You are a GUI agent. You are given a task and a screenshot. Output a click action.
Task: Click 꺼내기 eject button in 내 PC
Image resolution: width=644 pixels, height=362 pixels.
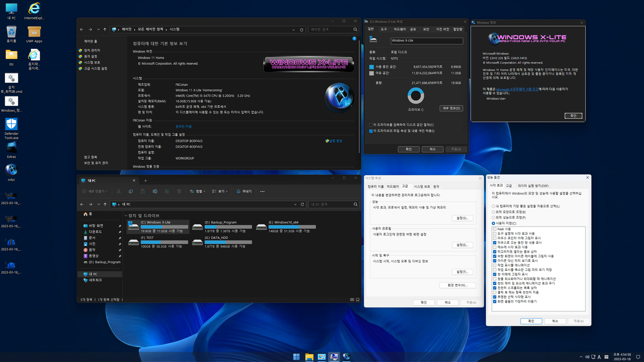(x=244, y=191)
